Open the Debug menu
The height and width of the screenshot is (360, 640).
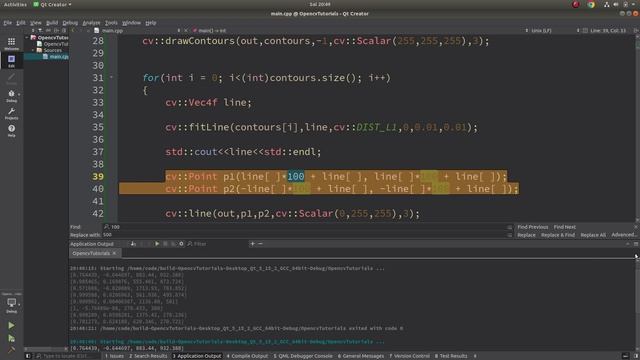[x=70, y=23]
